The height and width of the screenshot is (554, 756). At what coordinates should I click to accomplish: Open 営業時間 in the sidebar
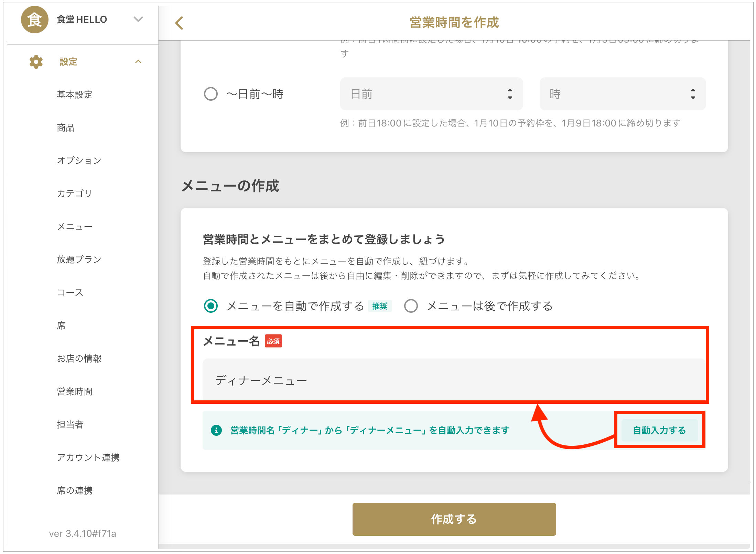[75, 391]
